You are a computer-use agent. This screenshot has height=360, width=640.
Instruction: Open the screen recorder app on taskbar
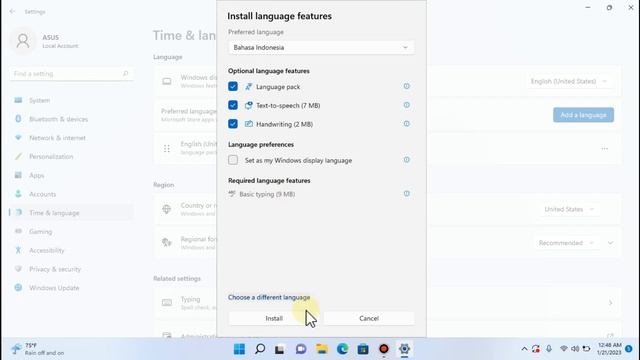coord(384,349)
